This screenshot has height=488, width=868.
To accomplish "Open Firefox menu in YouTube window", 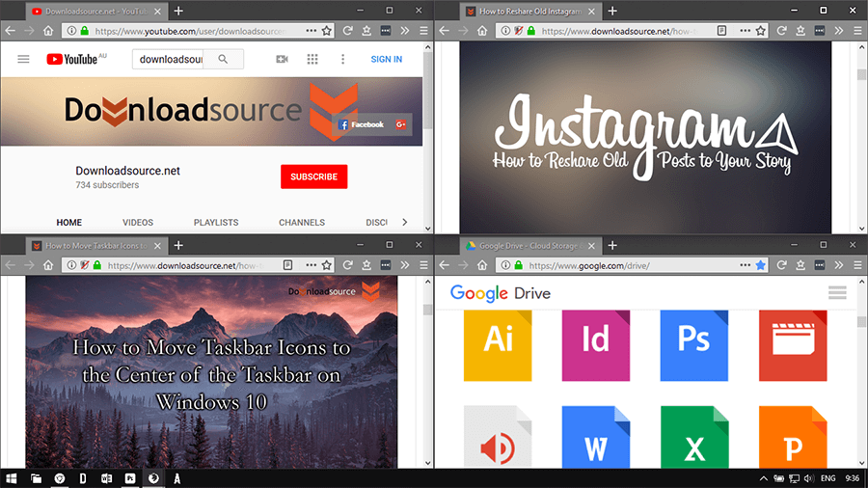I will click(423, 31).
